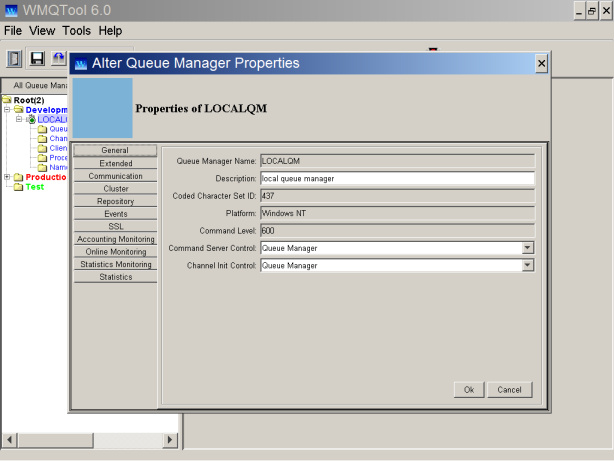Open the File menu
Image resolution: width=614 pixels, height=461 pixels.
click(x=13, y=31)
